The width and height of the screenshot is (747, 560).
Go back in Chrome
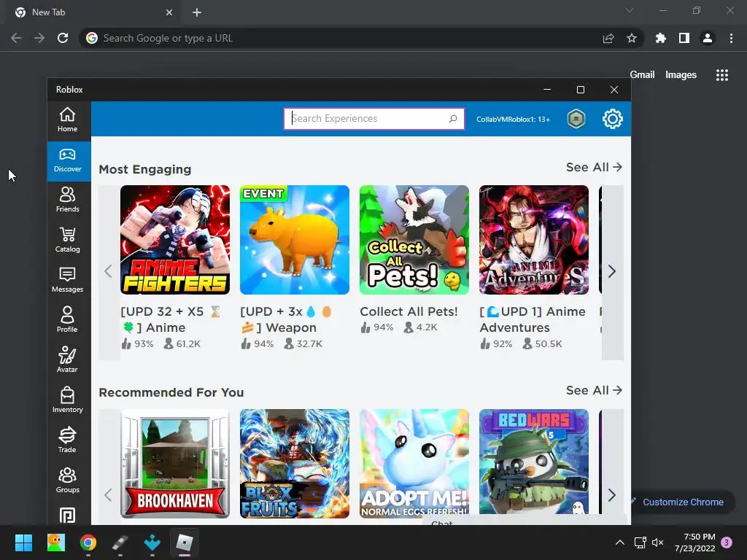pos(16,38)
